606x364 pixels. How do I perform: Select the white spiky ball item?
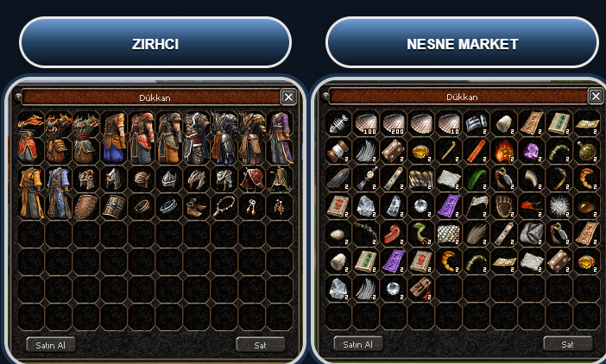click(x=559, y=206)
